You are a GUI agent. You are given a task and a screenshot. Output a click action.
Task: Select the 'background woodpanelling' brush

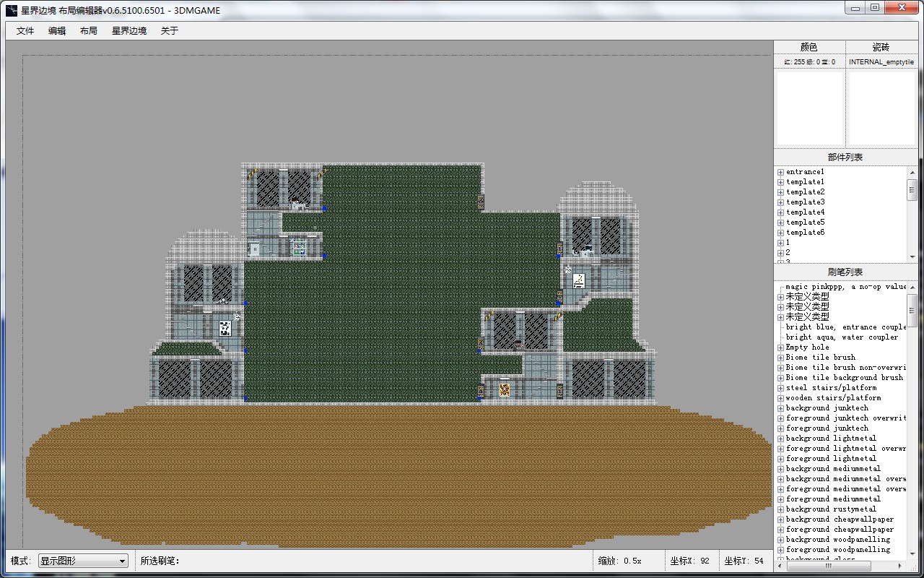(x=838, y=540)
